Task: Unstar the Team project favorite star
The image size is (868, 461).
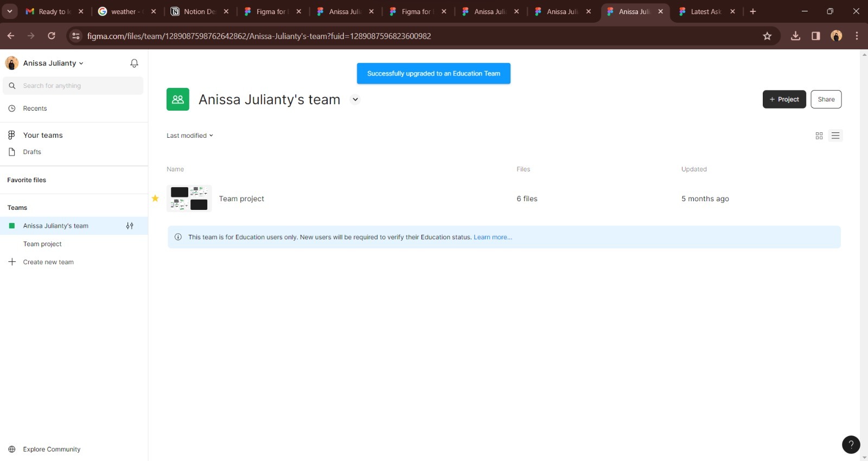Action: pos(155,199)
